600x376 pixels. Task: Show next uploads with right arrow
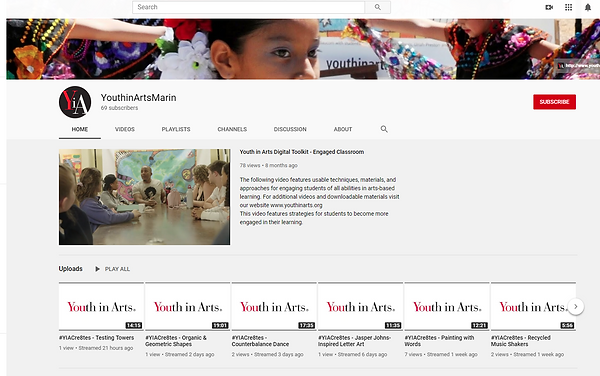coord(576,306)
